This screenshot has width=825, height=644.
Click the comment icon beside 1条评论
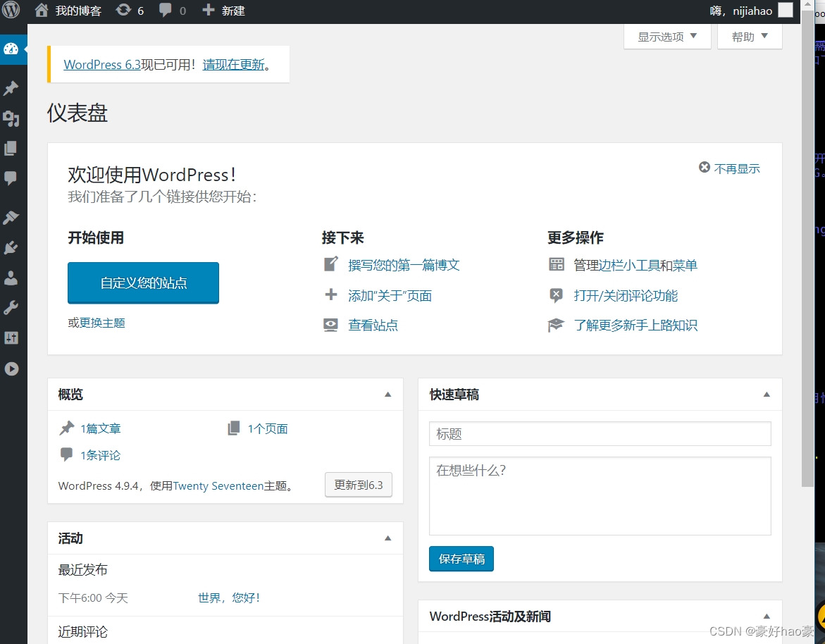point(67,454)
